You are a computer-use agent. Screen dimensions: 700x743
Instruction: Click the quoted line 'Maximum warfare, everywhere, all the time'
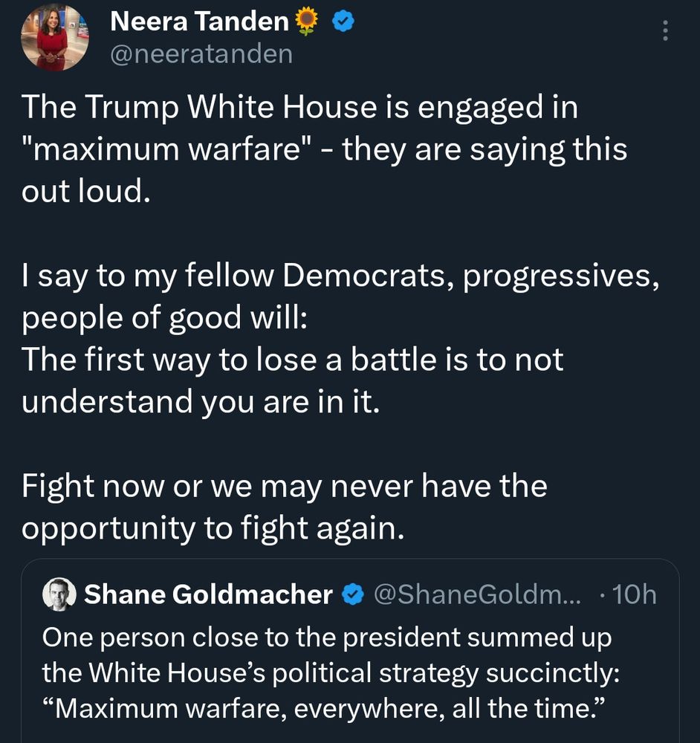click(324, 709)
